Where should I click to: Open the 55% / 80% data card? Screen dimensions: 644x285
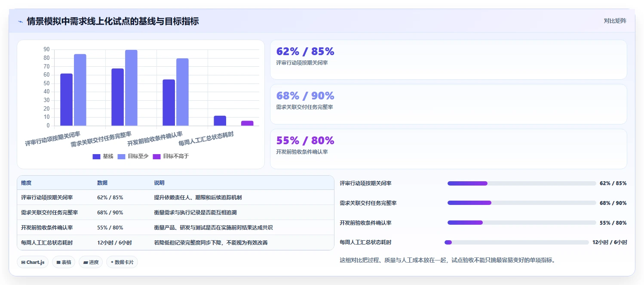point(448,149)
